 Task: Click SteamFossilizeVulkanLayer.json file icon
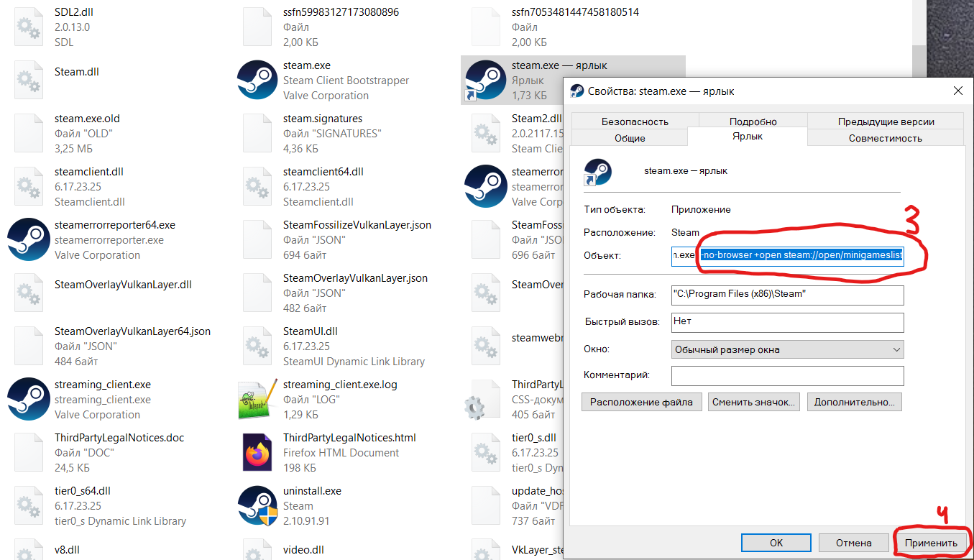tap(257, 239)
